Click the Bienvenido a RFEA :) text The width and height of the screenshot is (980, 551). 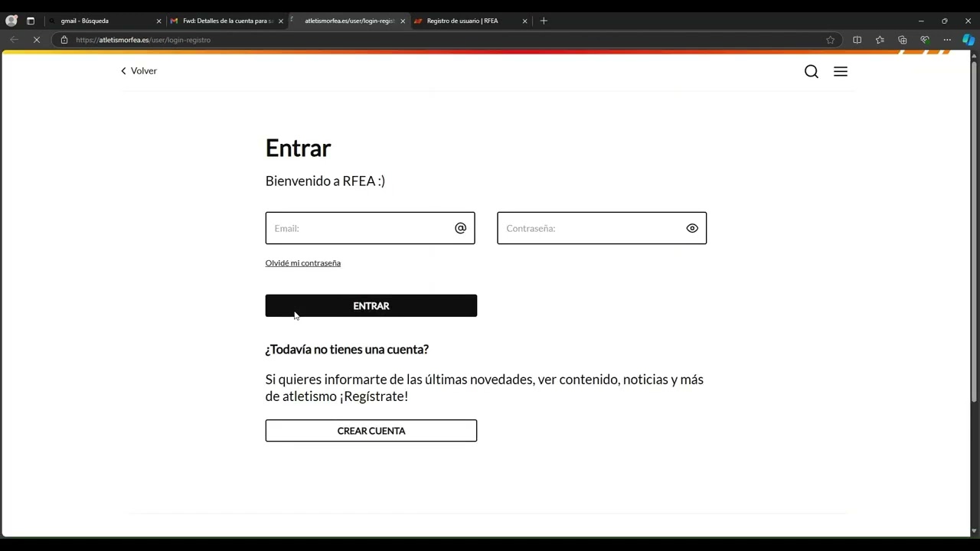tap(325, 181)
